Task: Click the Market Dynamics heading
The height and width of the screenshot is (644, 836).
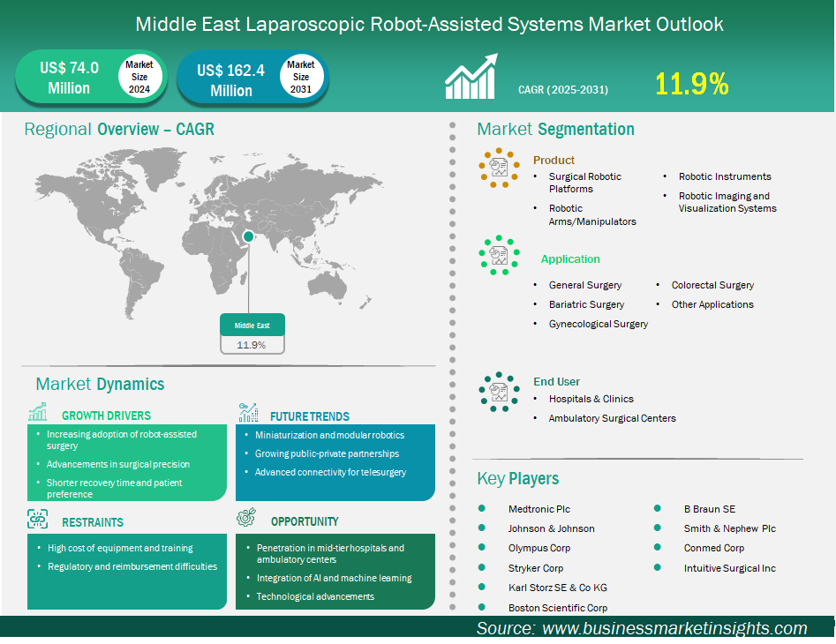Action: (100, 384)
